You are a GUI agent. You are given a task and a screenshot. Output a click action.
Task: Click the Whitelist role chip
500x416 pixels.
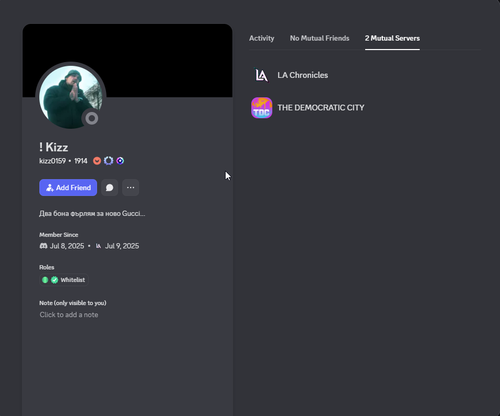tap(64, 280)
